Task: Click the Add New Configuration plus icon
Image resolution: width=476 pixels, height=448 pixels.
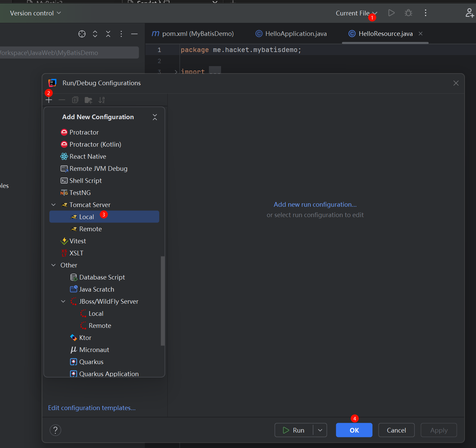Action: tap(49, 100)
